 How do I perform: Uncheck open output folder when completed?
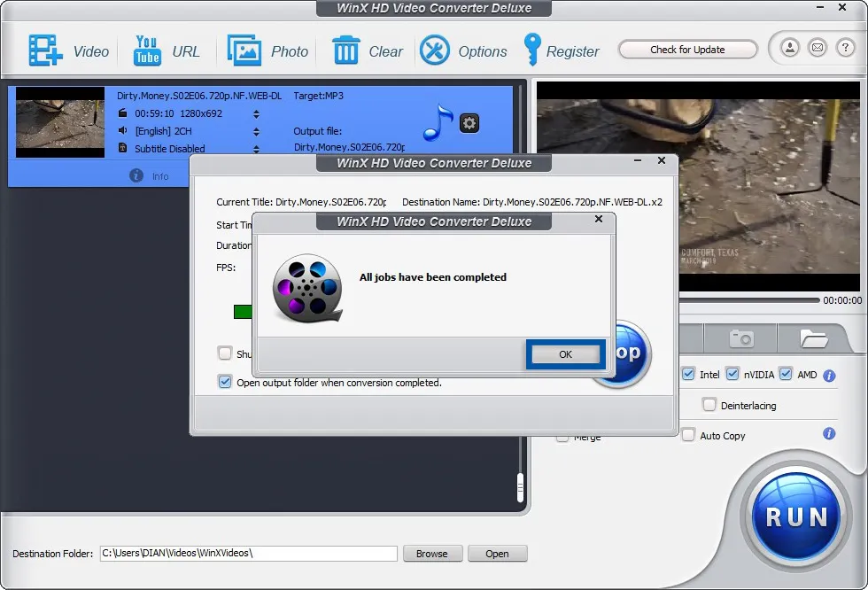tap(225, 383)
